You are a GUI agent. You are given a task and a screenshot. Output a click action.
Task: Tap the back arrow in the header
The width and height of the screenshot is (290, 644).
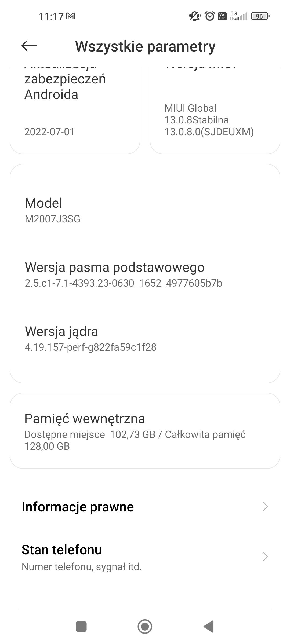pos(29,46)
